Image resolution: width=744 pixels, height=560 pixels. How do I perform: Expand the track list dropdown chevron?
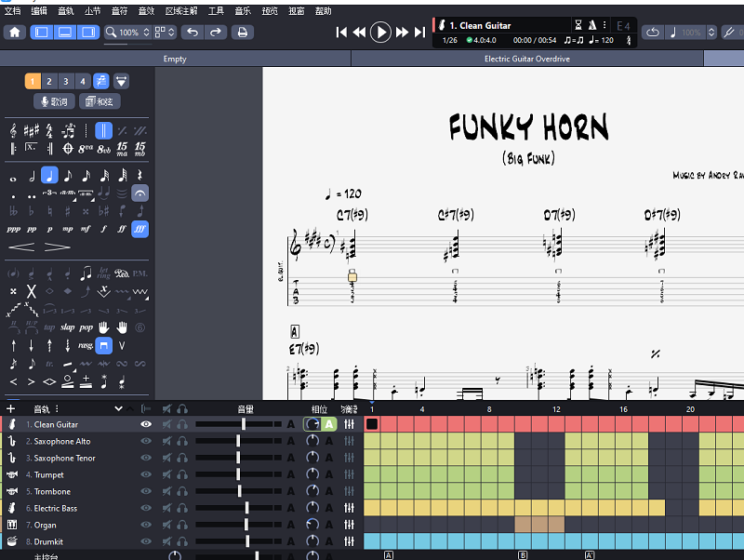point(118,407)
